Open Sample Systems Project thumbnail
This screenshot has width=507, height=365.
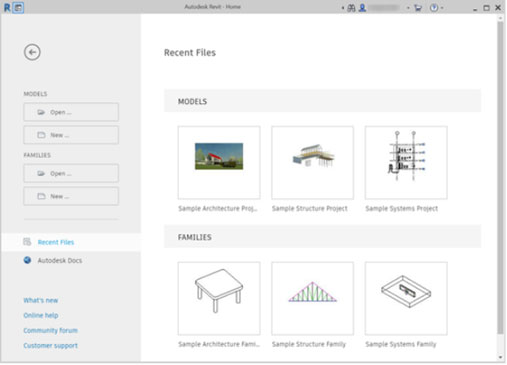point(406,163)
